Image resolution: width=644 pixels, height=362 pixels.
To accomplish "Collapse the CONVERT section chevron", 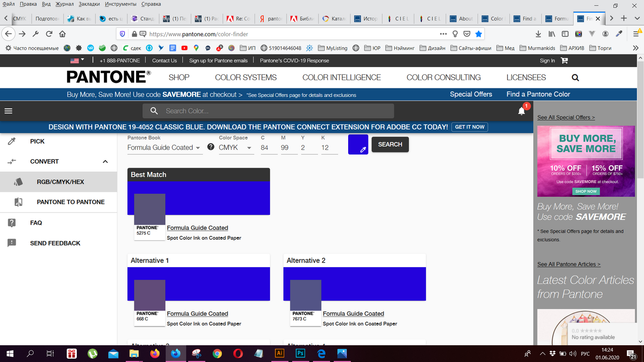I will tap(105, 162).
